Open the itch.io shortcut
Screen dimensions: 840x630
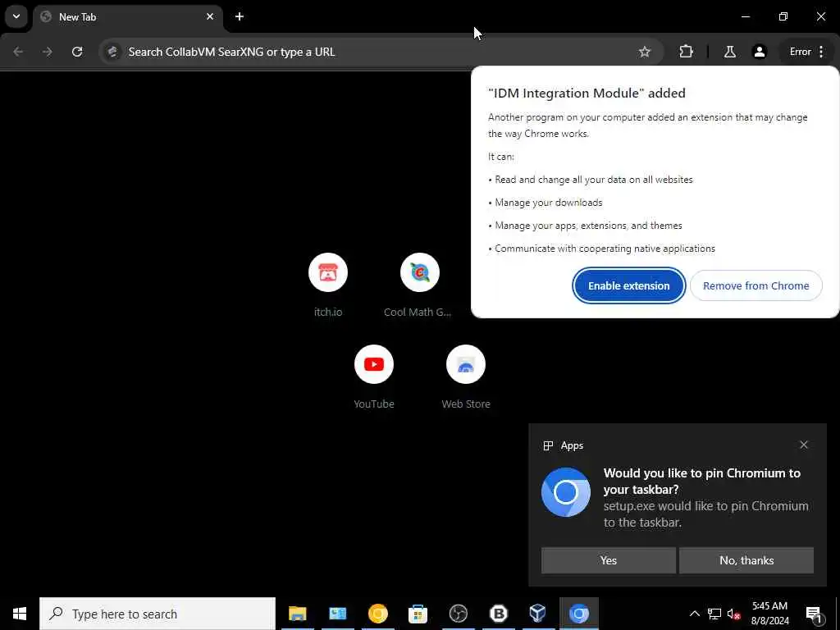[328, 286]
